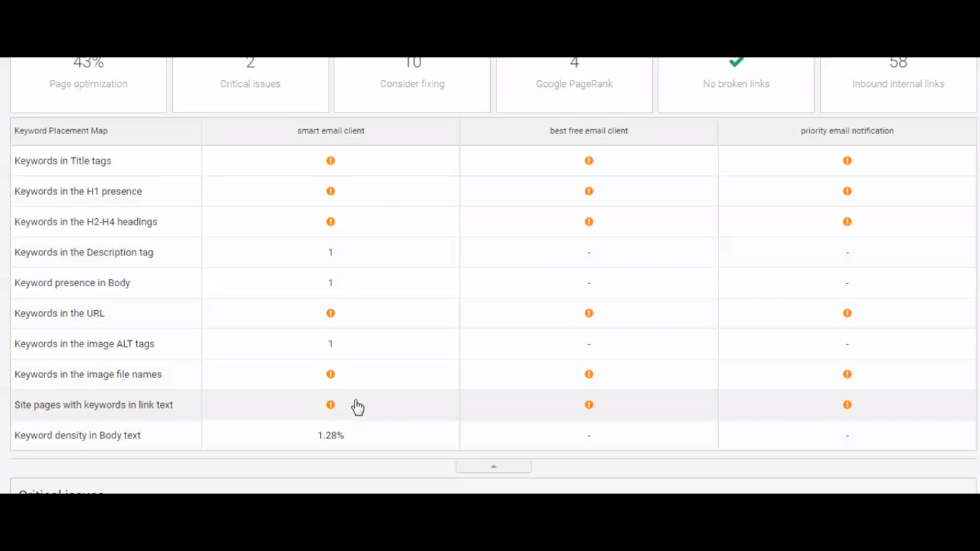Screen dimensions: 980x551
Task: Click the 'Keyword presence in Body' row label
Action: [x=72, y=283]
